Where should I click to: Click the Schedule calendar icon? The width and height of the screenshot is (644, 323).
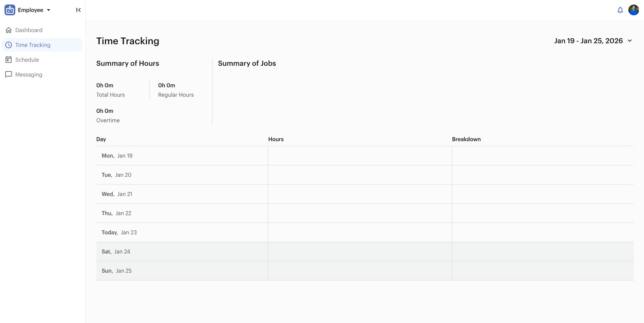pos(8,60)
